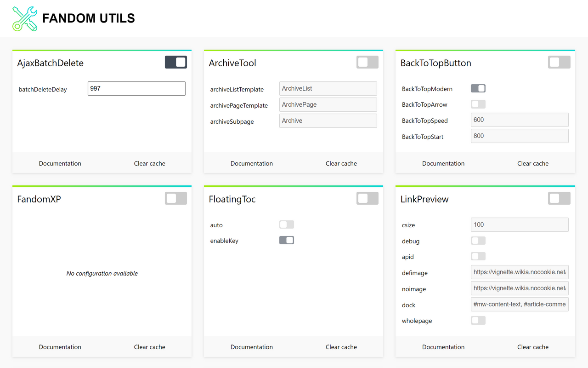Viewport: 588px width, 368px height.
Task: Click the BackToTopStart label
Action: tap(423, 137)
